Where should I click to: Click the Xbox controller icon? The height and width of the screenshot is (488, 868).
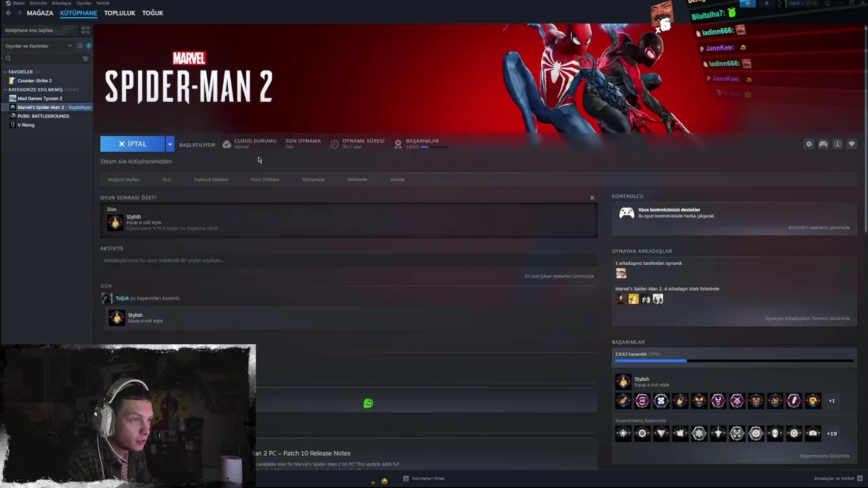coord(627,213)
